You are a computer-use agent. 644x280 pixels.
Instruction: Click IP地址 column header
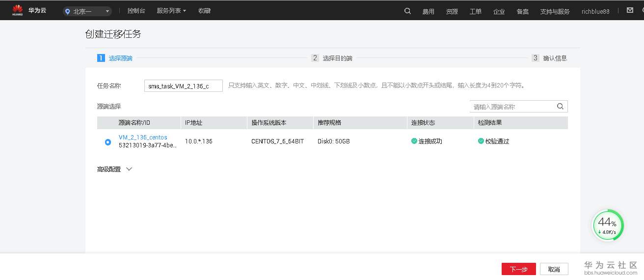(x=193, y=123)
